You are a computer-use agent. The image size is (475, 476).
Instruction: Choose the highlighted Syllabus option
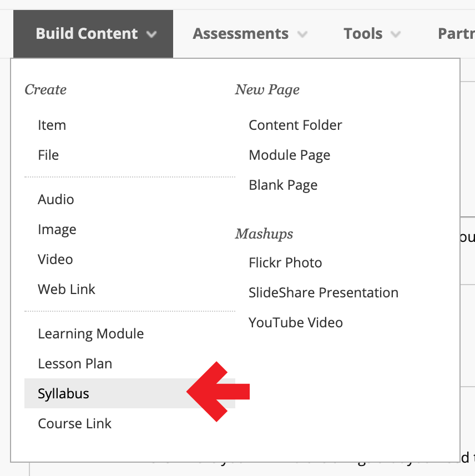[x=63, y=394]
